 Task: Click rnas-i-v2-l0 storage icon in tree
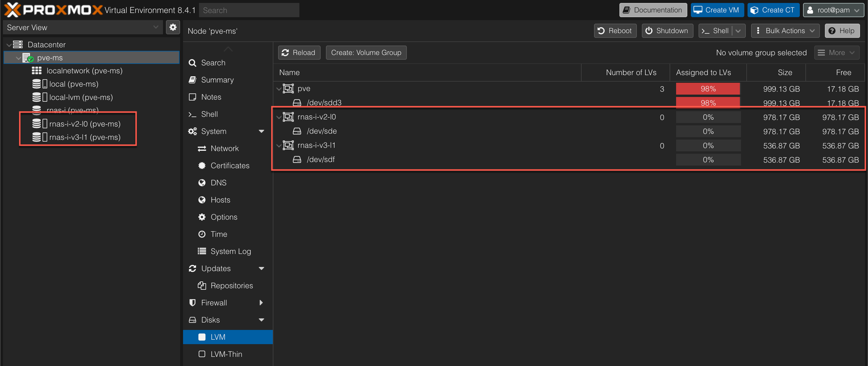click(40, 124)
